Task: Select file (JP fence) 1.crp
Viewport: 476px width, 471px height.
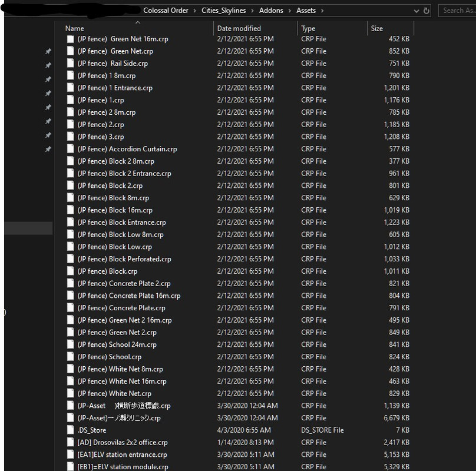Action: tap(101, 100)
